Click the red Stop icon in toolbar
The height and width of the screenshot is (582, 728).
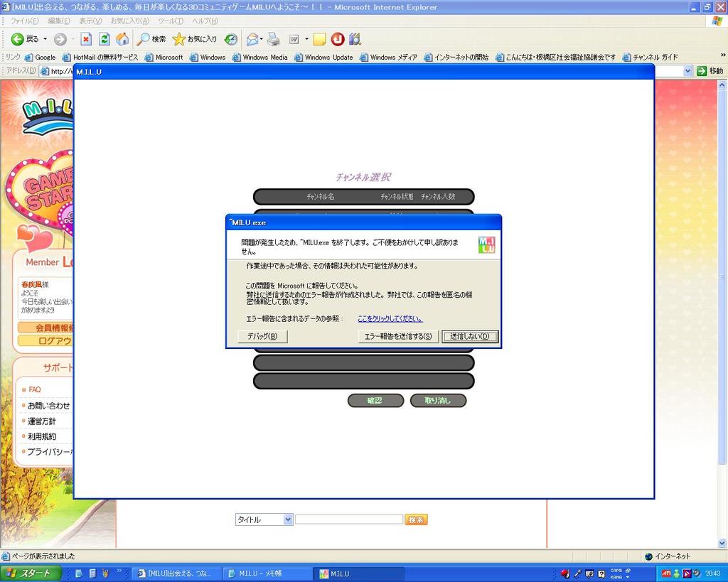86,39
